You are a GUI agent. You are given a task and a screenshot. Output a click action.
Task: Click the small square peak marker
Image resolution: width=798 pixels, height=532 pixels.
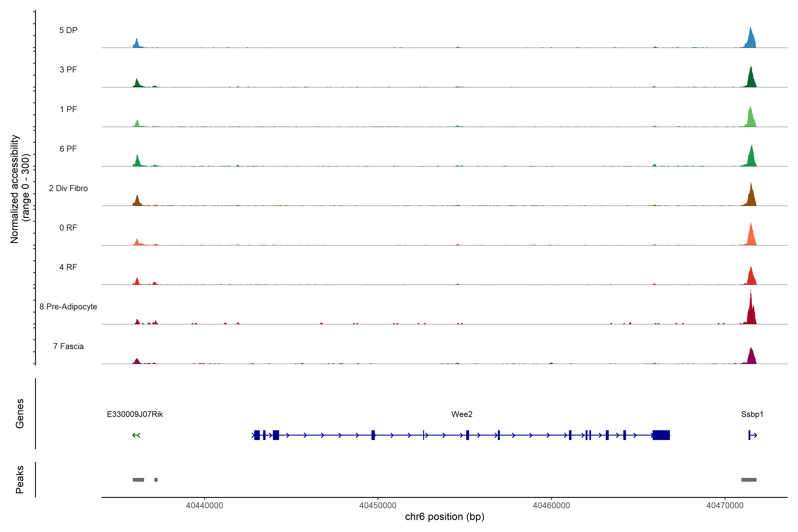pyautogui.click(x=156, y=480)
